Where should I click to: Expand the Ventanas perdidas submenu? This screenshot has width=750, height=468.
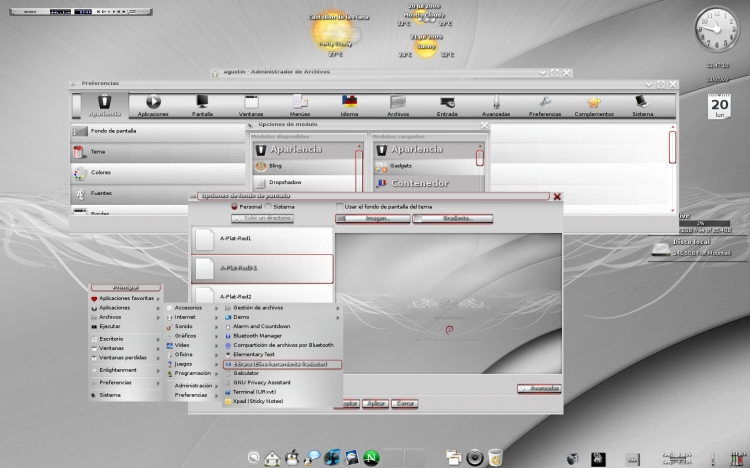pos(126,357)
